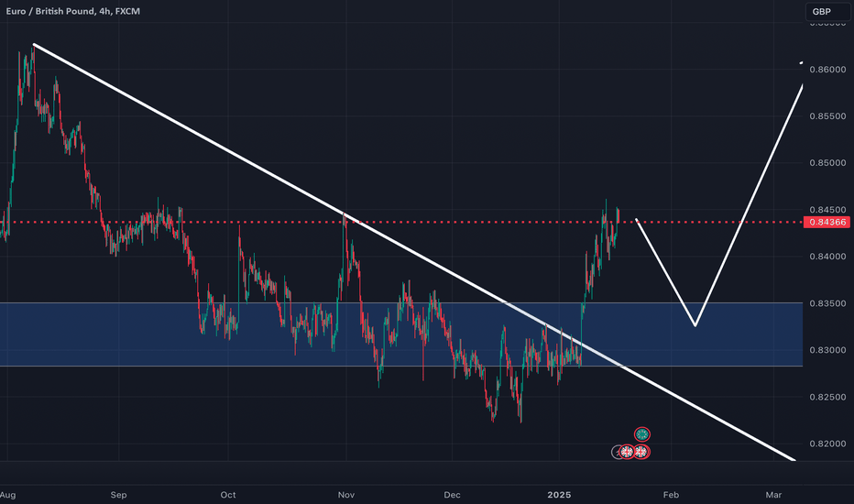
Task: Click the 0.82000 price axis label
Action: tap(827, 444)
